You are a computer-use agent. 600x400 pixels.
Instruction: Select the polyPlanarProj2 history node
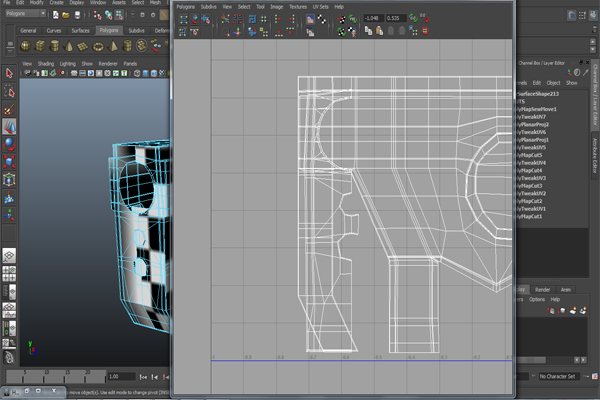533,124
